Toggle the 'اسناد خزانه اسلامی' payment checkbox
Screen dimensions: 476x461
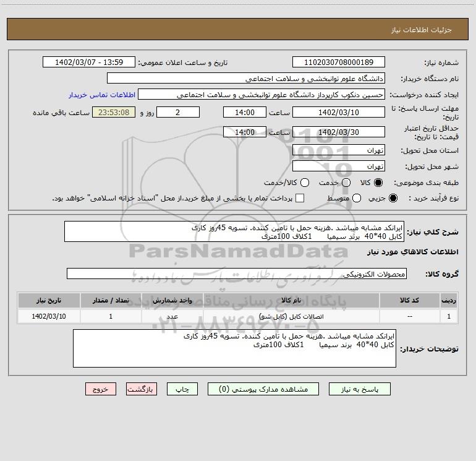point(300,198)
